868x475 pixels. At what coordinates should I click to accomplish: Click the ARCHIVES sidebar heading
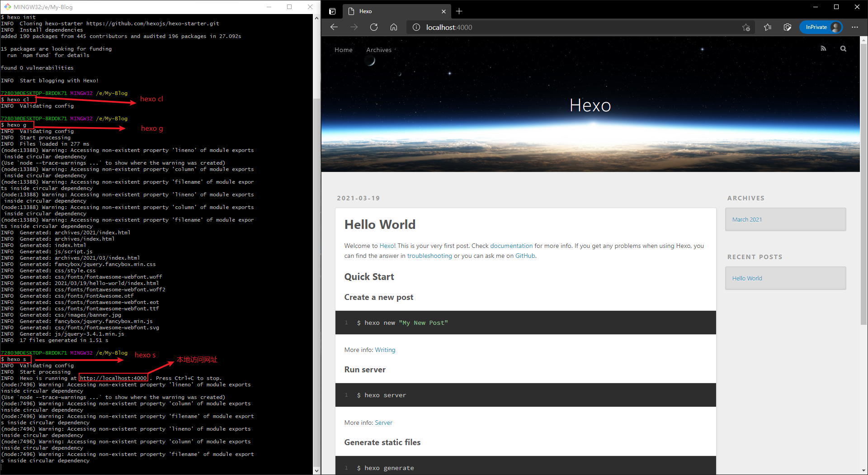tap(746, 198)
